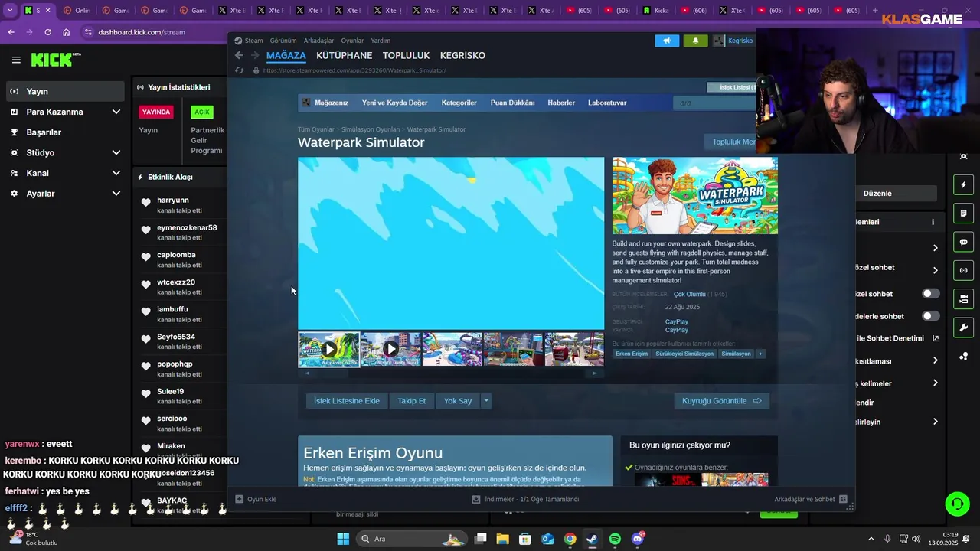980x551 pixels.
Task: Click the lightning bolt icon in Kick sidebar
Action: tap(964, 185)
